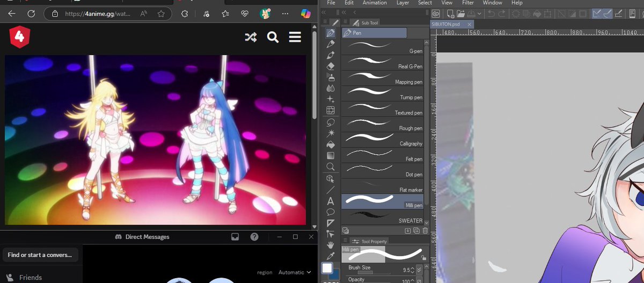
Task: Select the Gradient tool
Action: tap(331, 156)
